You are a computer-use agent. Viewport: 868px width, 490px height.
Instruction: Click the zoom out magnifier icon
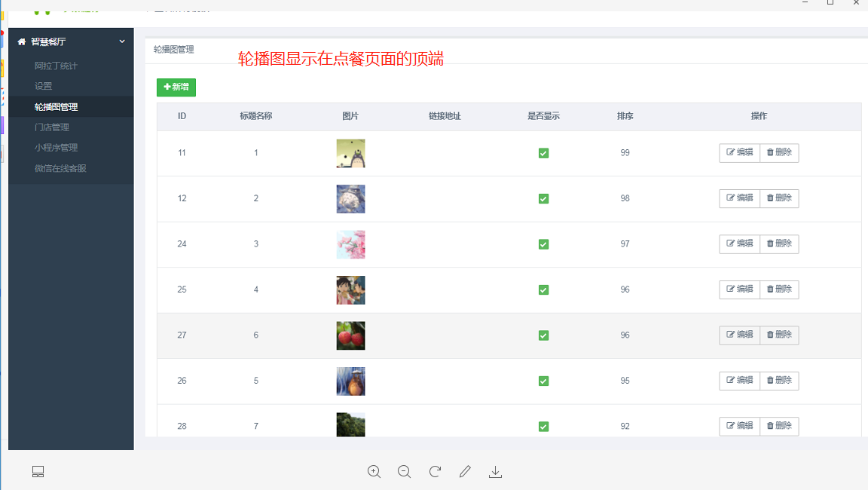pyautogui.click(x=404, y=472)
